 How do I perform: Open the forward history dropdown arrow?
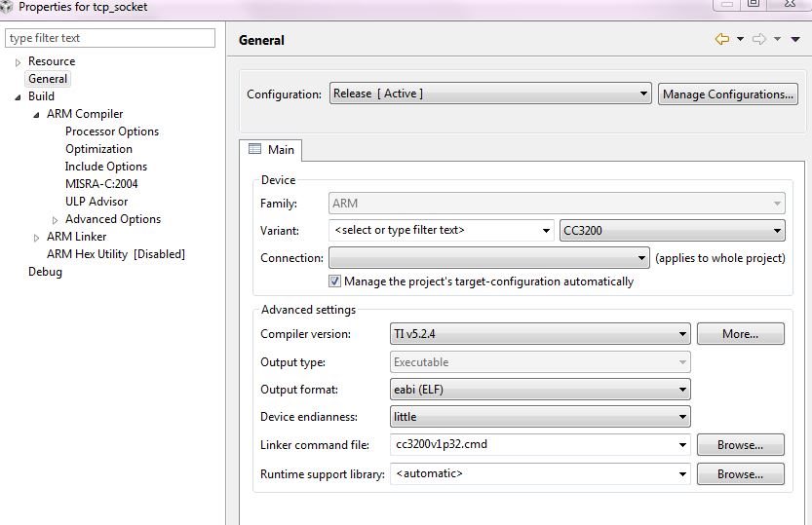(777, 39)
